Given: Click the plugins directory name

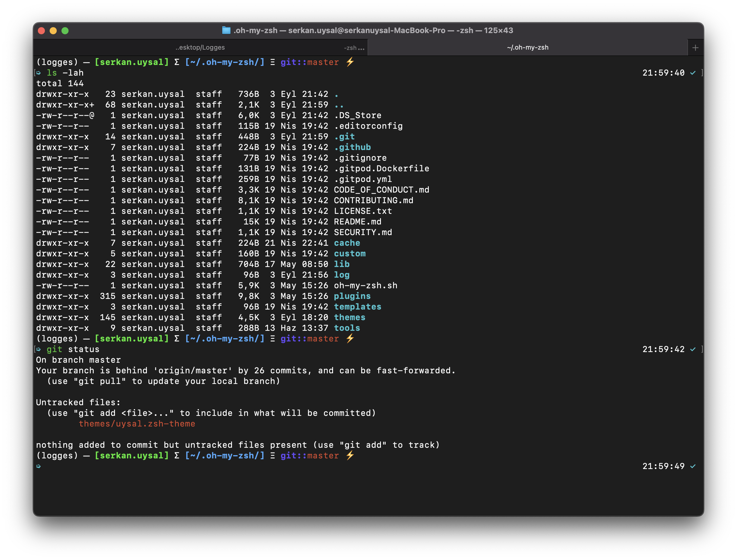Looking at the screenshot, I should click(352, 296).
